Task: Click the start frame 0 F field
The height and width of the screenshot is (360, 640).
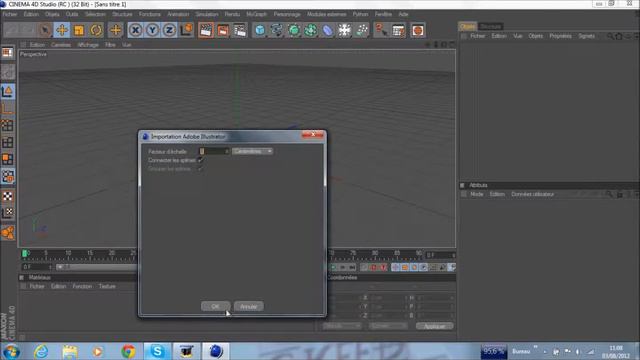Action: click(37, 267)
